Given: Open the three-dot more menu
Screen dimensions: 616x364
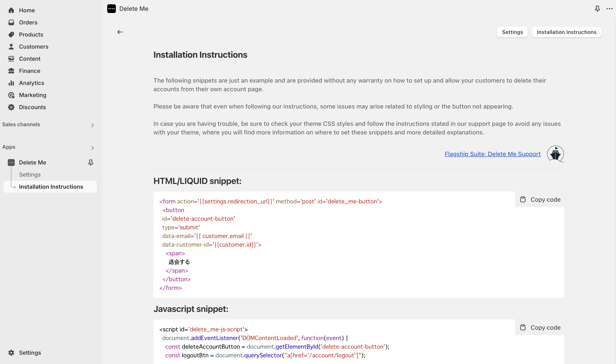Looking at the screenshot, I should (609, 9).
